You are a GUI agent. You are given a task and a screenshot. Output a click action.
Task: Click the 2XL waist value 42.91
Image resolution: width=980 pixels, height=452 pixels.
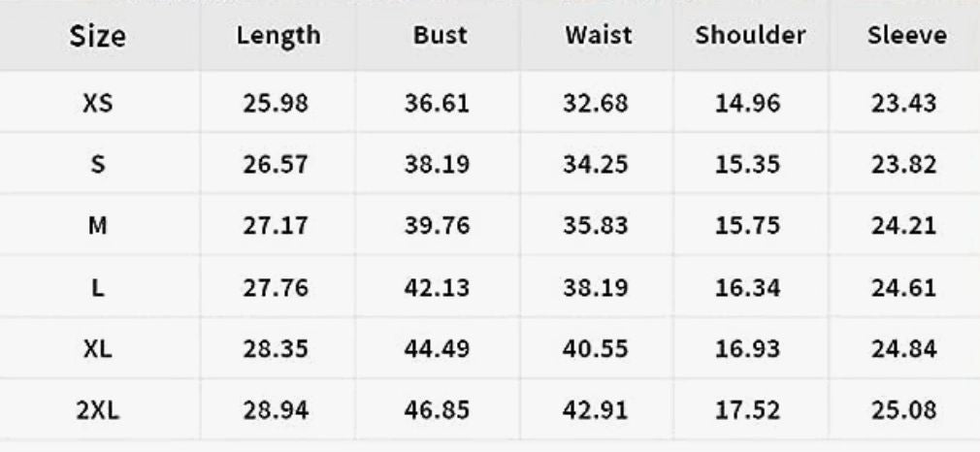point(596,410)
